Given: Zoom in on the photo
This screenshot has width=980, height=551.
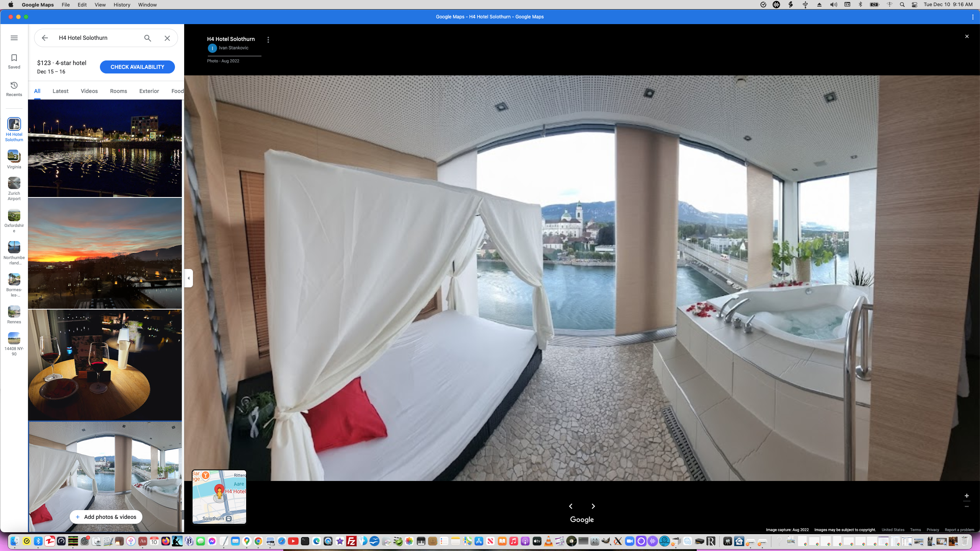Looking at the screenshot, I should point(967,496).
